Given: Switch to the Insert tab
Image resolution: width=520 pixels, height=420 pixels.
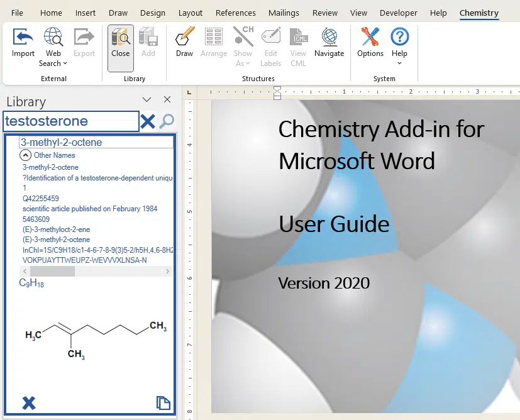Looking at the screenshot, I should point(86,13).
